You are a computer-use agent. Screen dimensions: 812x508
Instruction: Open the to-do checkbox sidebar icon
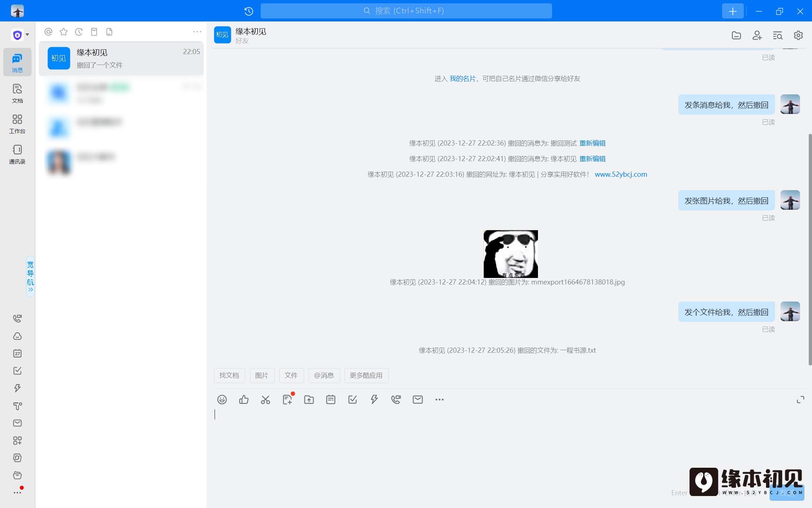[17, 370]
